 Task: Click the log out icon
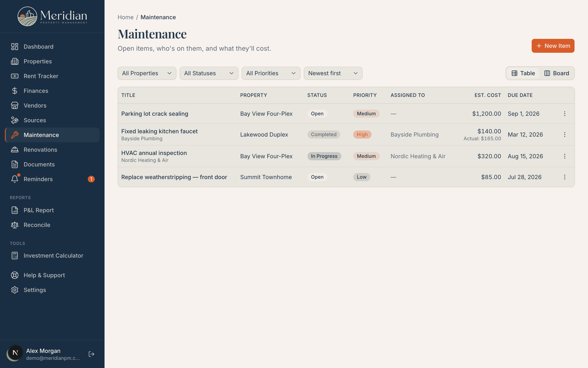[x=91, y=354]
